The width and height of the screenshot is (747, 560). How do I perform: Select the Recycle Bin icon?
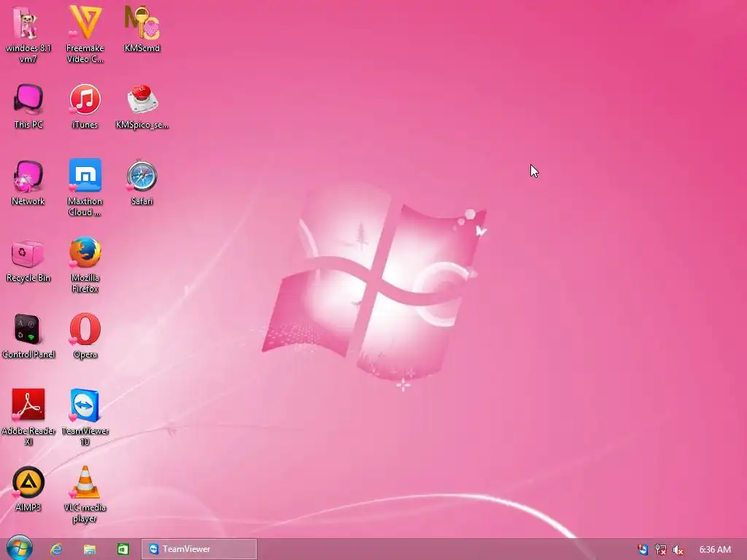tap(28, 260)
